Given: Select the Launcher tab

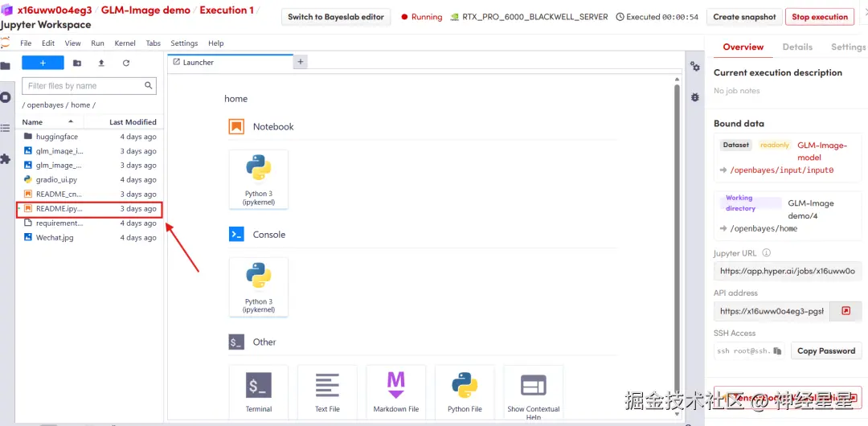Looking at the screenshot, I should coord(230,62).
